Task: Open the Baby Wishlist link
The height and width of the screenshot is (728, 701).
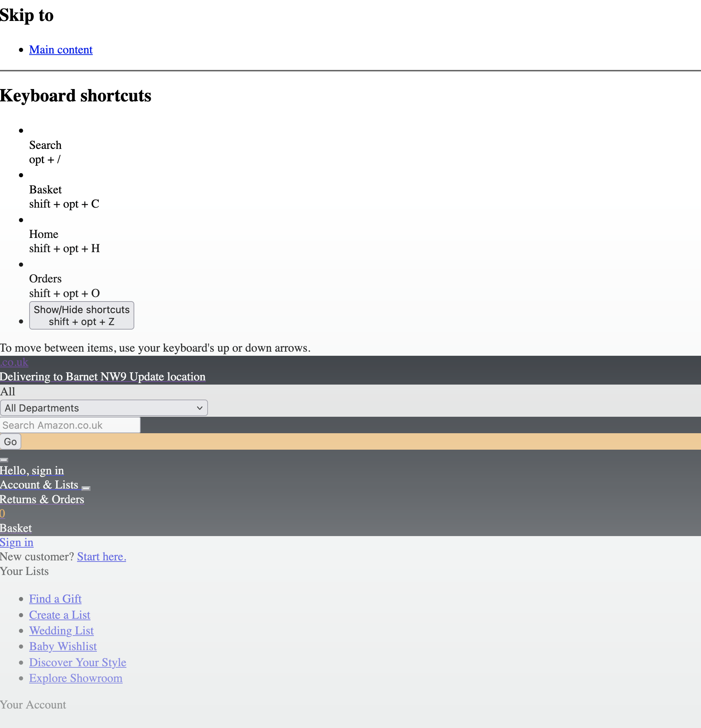Action: pos(63,646)
